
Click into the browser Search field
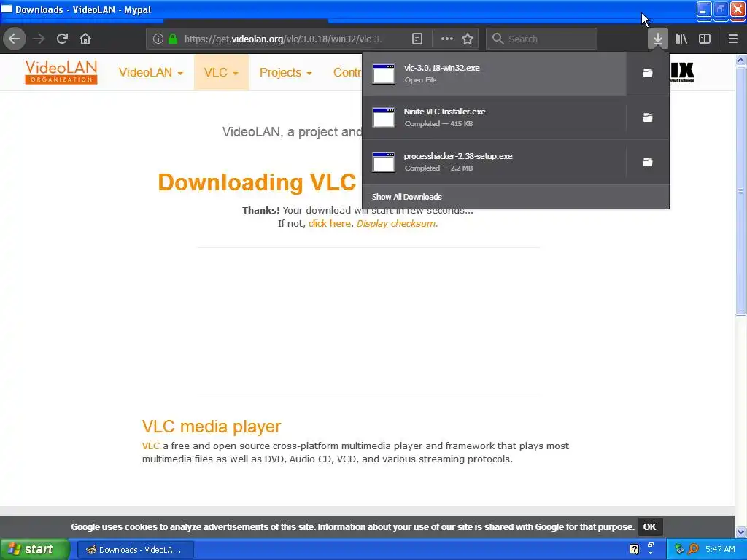[x=541, y=39]
